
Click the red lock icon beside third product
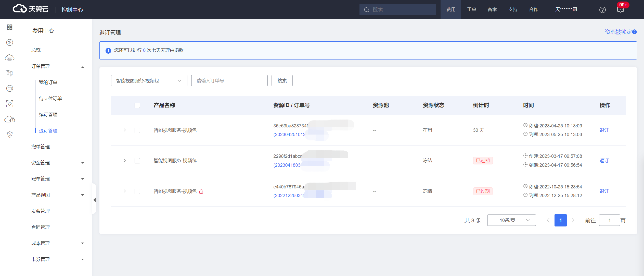[201, 191]
